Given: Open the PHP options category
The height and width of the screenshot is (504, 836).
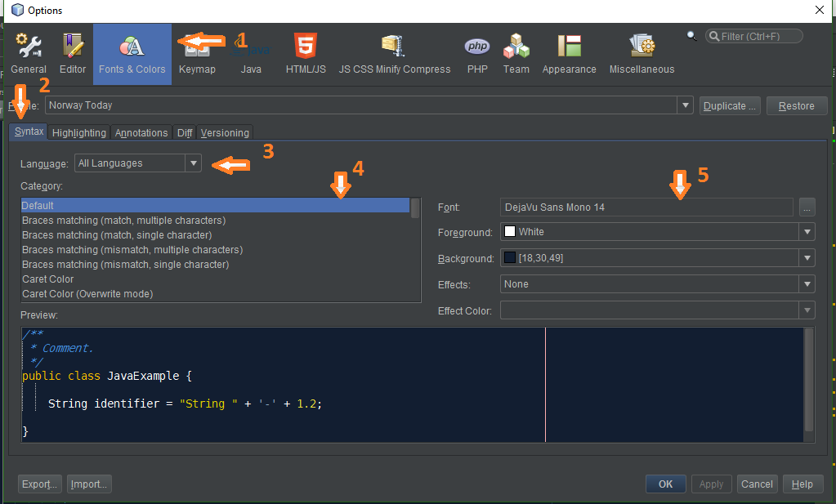Looking at the screenshot, I should coord(477,54).
